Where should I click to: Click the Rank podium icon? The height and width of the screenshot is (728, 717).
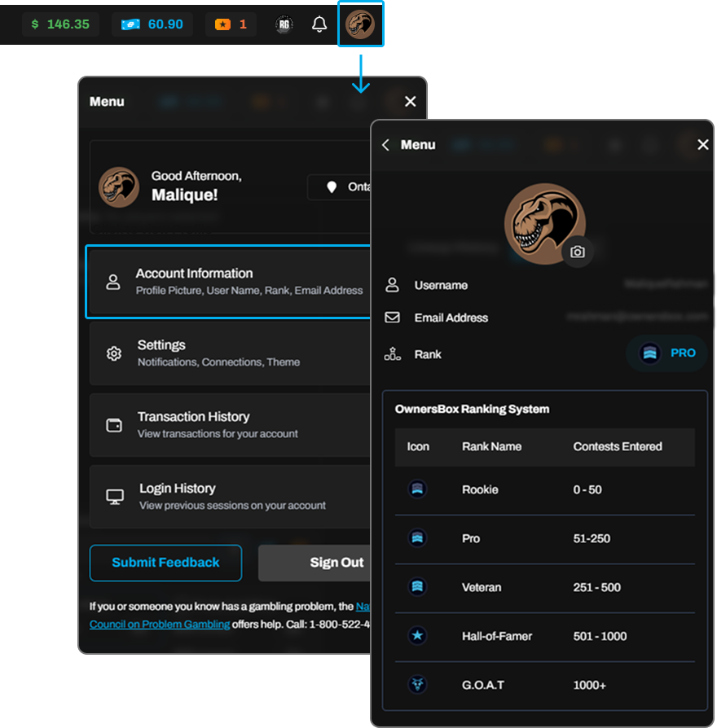tap(392, 354)
